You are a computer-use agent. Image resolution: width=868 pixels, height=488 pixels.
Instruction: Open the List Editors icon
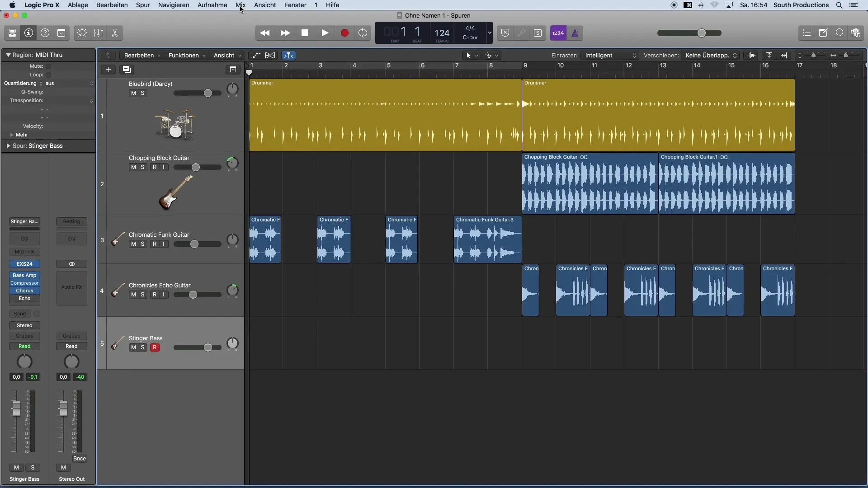coord(807,33)
